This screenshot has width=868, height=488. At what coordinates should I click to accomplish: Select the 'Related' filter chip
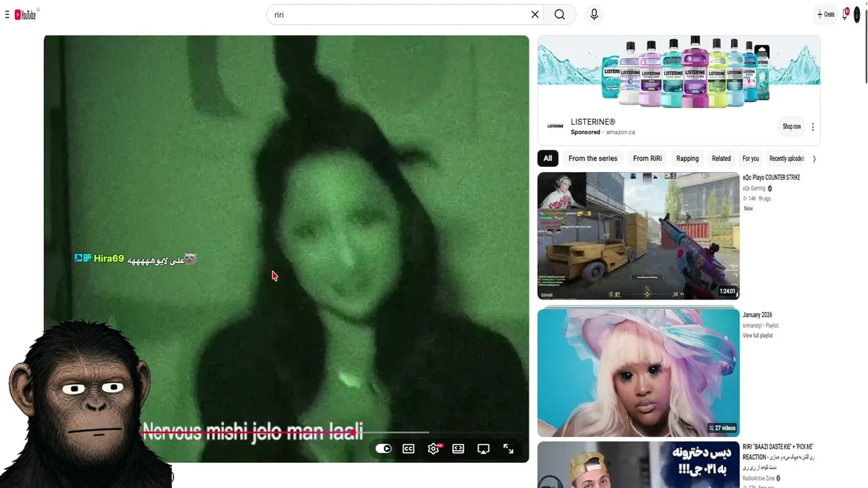coord(722,159)
